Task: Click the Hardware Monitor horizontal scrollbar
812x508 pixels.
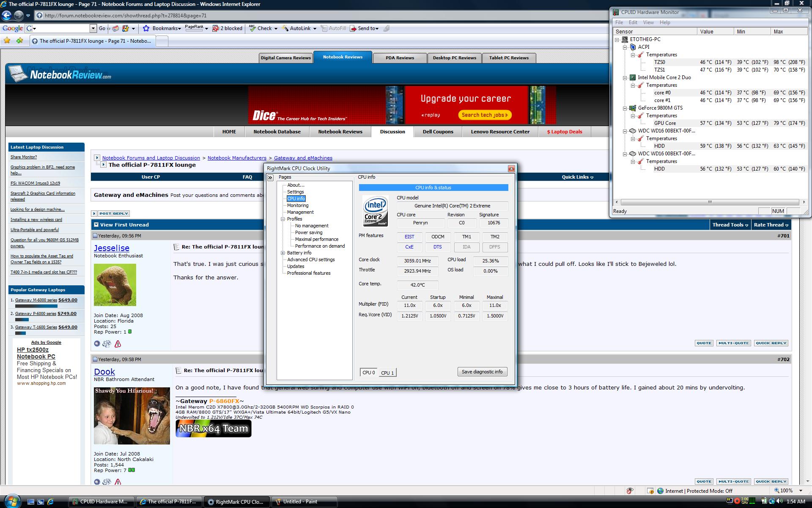Action: tap(710, 202)
